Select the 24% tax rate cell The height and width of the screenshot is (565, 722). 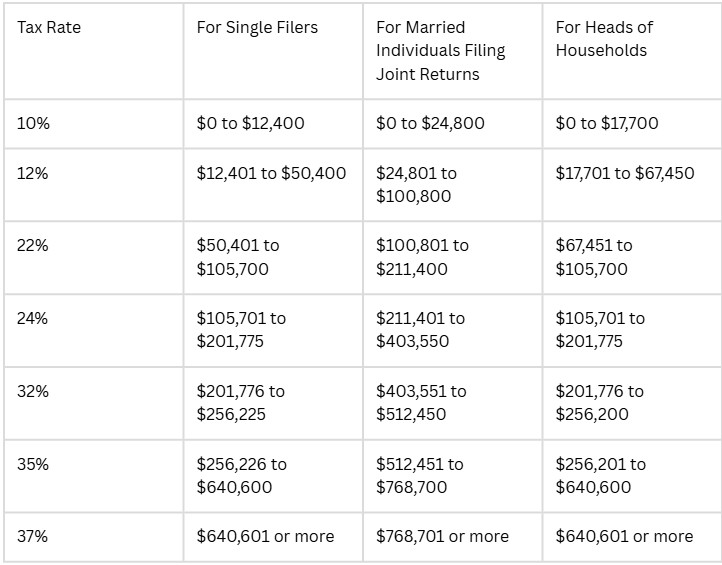(x=33, y=318)
